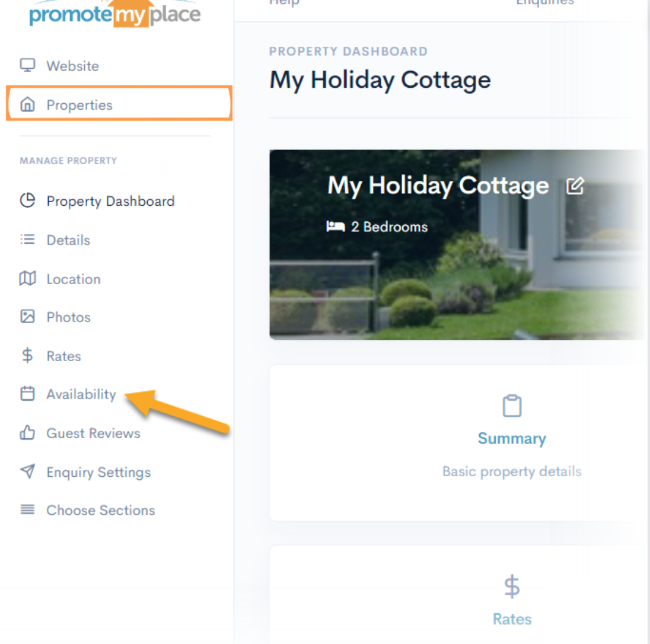Click the Rates dollar icon in card
This screenshot has height=644, width=650.
512,586
